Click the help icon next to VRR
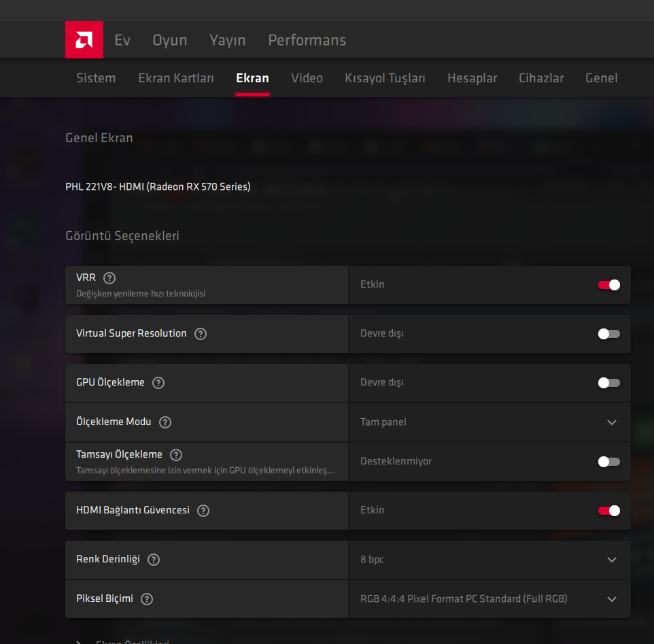The image size is (654, 644). point(109,277)
